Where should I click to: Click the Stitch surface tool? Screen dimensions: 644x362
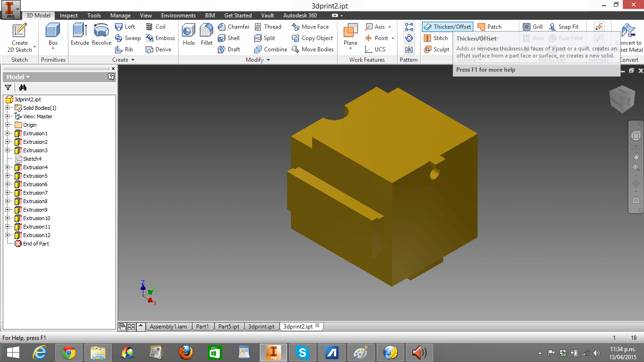click(436, 38)
